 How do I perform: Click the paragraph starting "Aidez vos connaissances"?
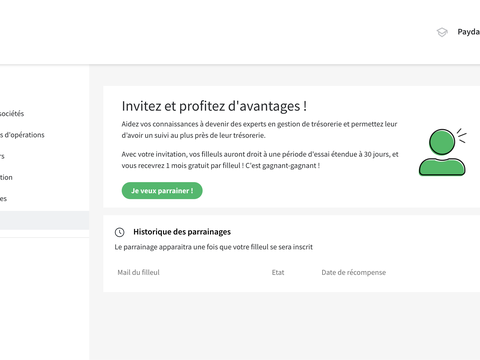click(x=259, y=130)
